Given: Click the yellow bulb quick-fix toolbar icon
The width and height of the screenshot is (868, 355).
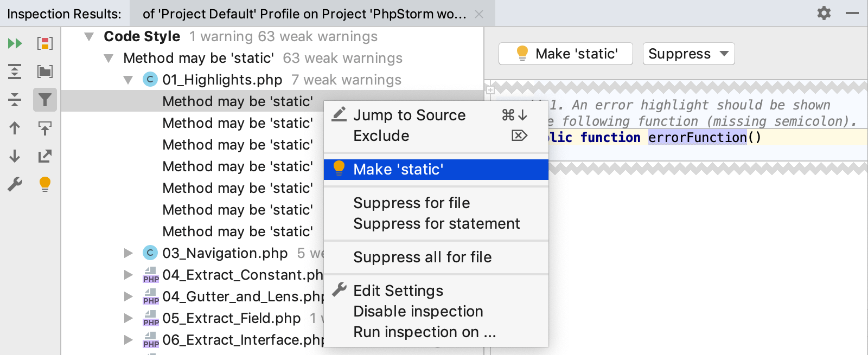Looking at the screenshot, I should [x=45, y=184].
